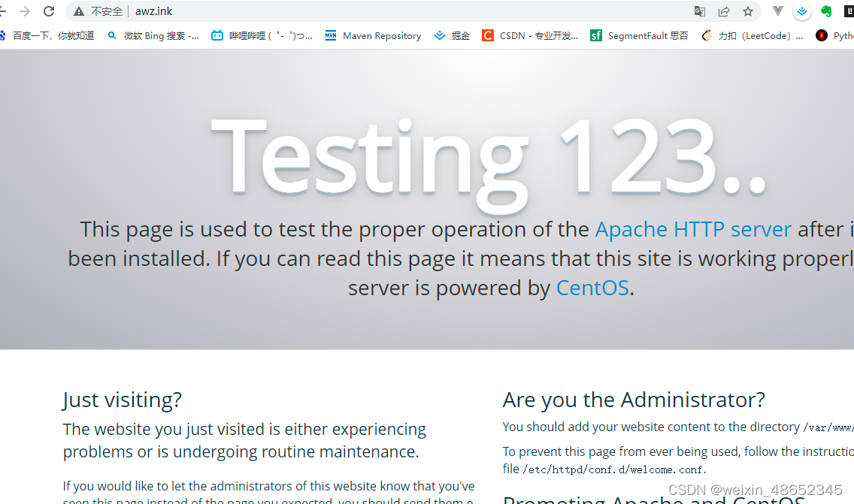Share this page via the share icon
This screenshot has height=504, width=854.
[x=724, y=11]
